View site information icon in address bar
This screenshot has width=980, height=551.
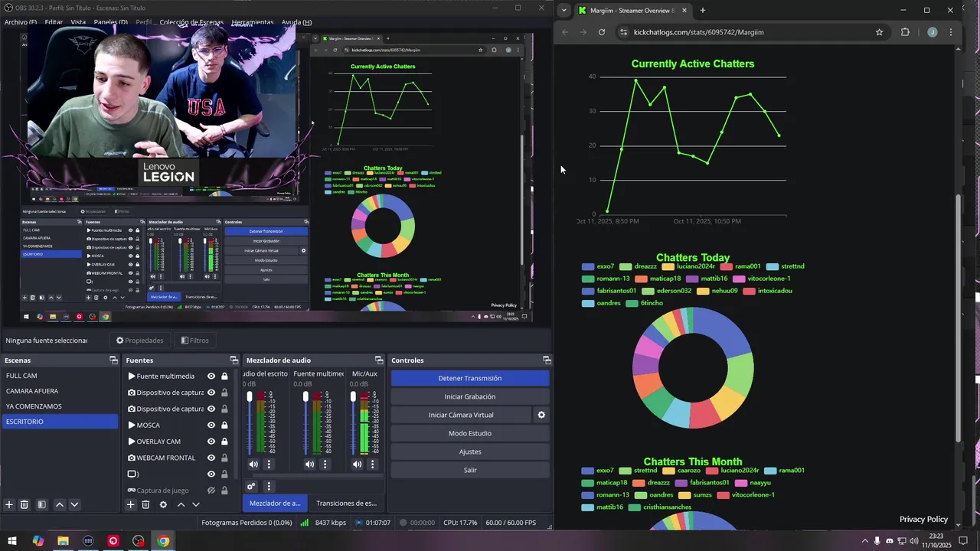click(624, 32)
